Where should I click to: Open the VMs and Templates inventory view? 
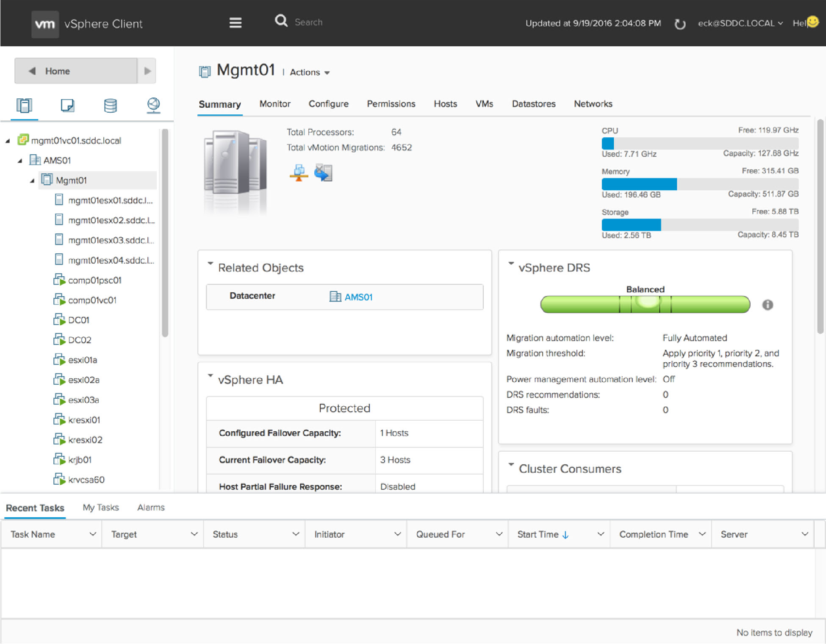click(x=67, y=105)
